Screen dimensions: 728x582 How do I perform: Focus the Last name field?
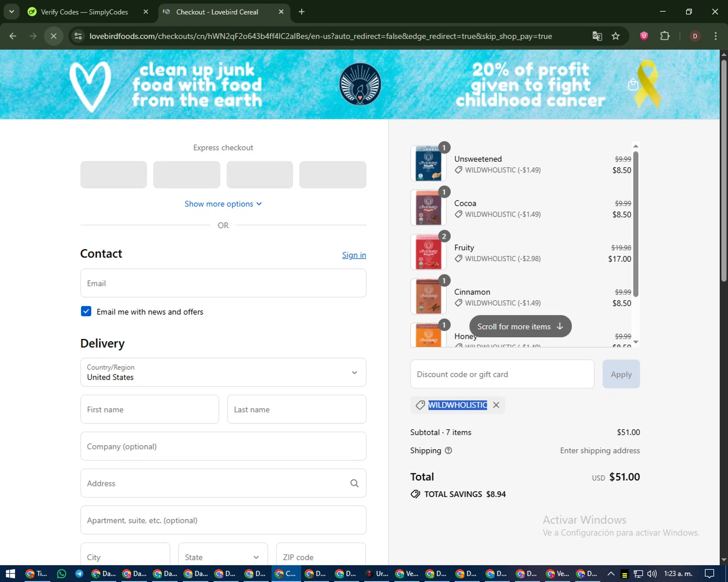(297, 409)
